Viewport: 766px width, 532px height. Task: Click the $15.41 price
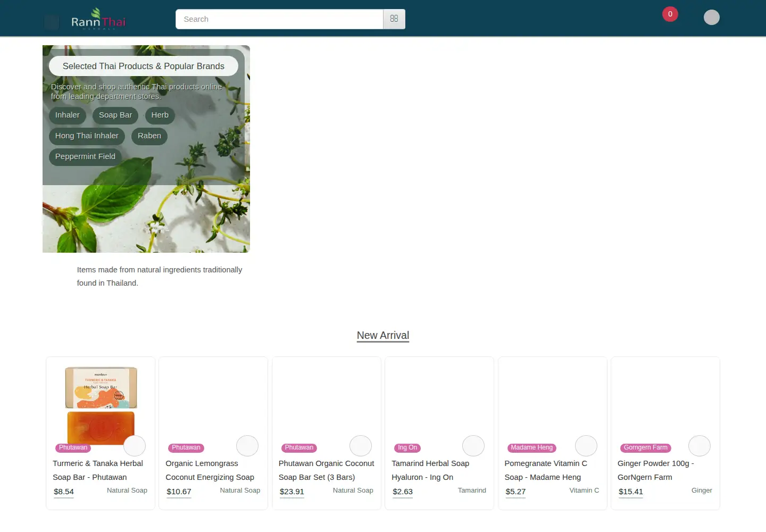tap(631, 492)
